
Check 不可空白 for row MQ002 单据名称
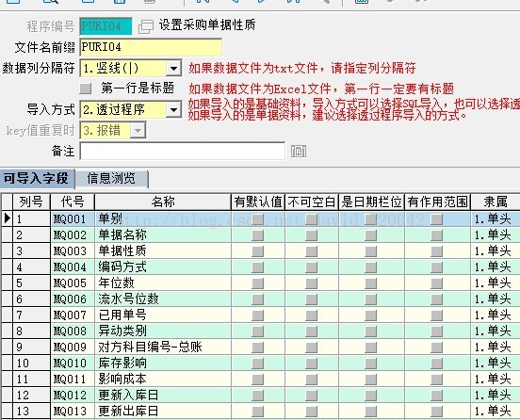(x=312, y=235)
